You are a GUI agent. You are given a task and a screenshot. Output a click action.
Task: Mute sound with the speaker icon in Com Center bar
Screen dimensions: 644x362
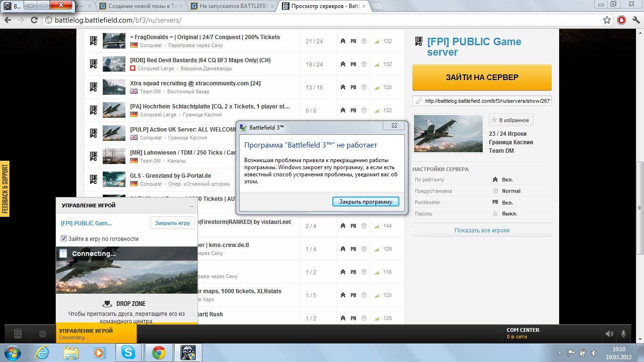click(x=610, y=334)
